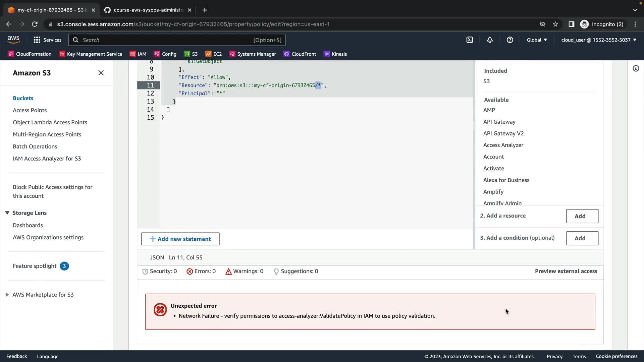The image size is (644, 362).
Task: Close the Amazon S3 sidebar panel
Action: [x=101, y=73]
